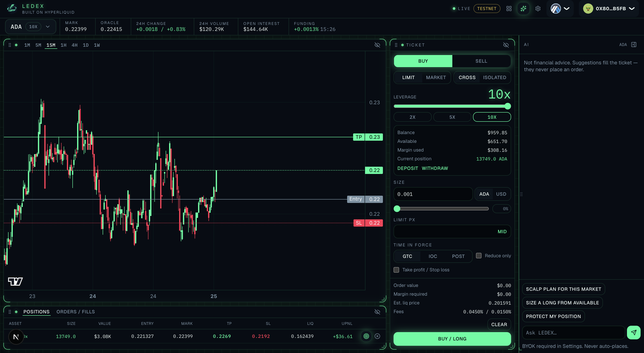This screenshot has width=644, height=353.
Task: Grab the chart panel drag handle
Action: point(10,45)
